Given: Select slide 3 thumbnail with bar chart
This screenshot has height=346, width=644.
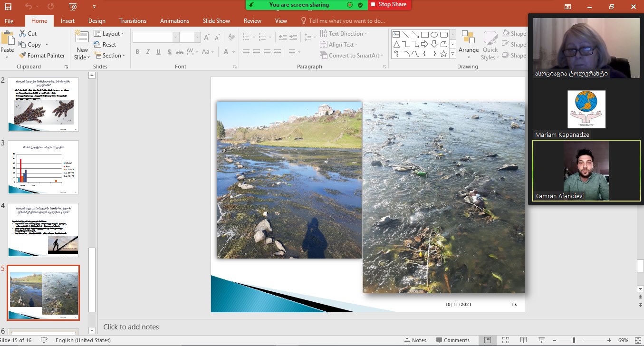Looking at the screenshot, I should [43, 167].
